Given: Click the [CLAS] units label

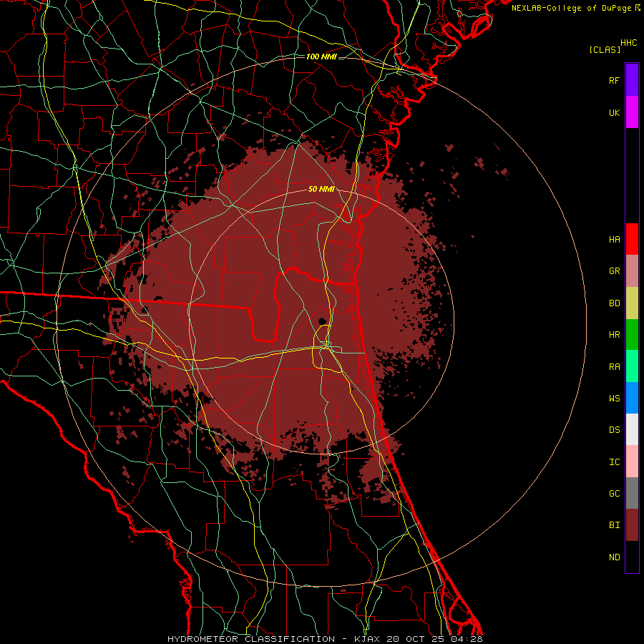Looking at the screenshot, I should 605,49.
